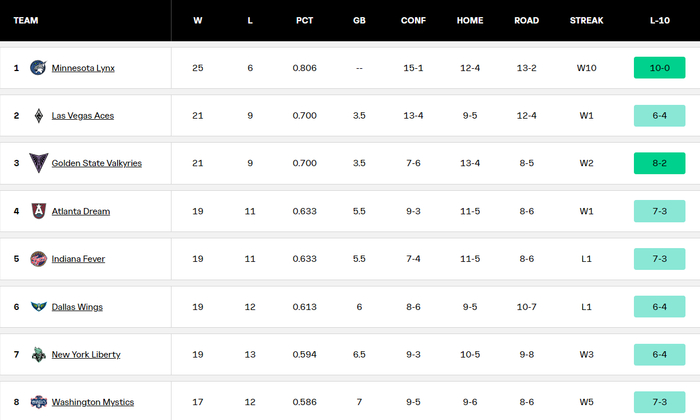
Task: Click the Golden State Valkyries logo
Action: click(x=38, y=163)
